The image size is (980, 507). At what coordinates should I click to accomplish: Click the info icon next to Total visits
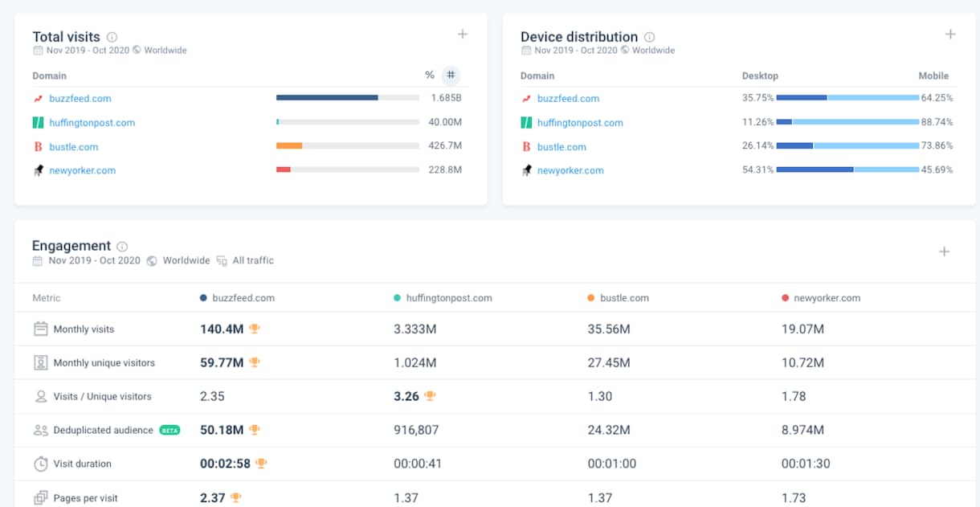112,37
